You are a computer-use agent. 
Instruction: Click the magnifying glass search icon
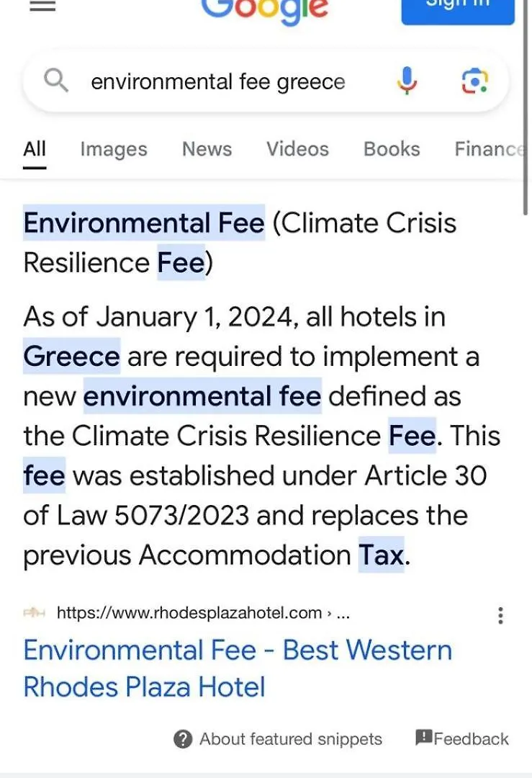pos(56,81)
